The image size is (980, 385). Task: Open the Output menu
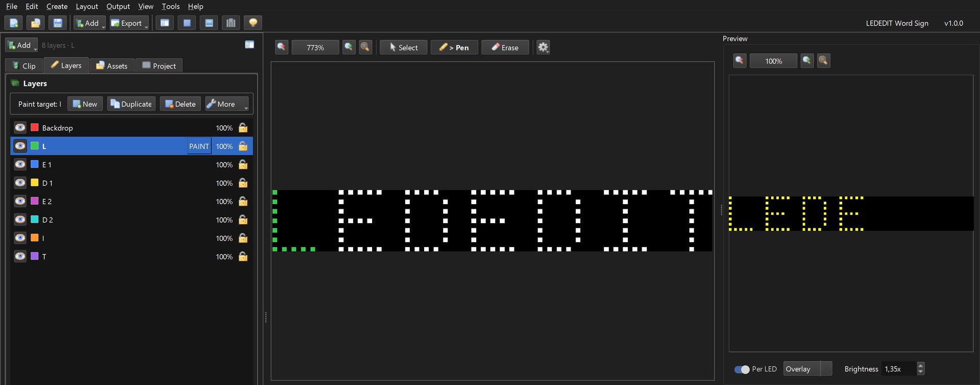click(x=118, y=6)
